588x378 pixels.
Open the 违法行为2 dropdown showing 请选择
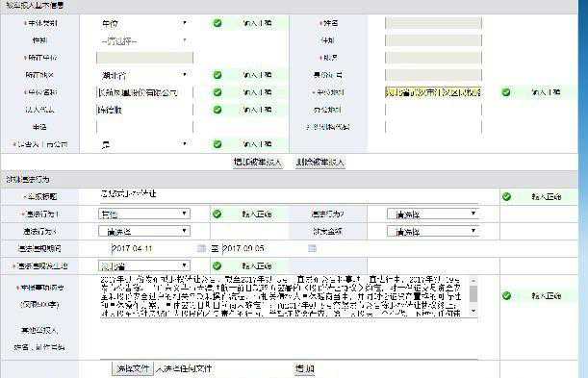tap(433, 214)
